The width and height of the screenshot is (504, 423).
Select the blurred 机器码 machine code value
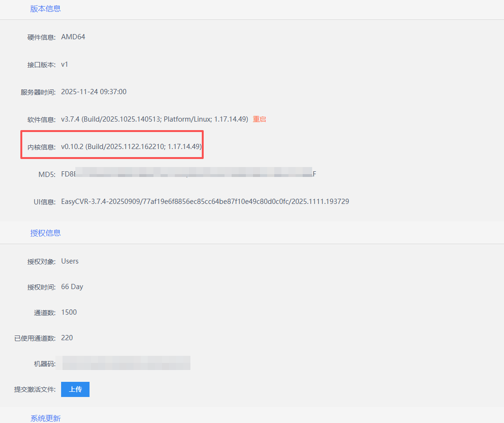[x=126, y=363]
